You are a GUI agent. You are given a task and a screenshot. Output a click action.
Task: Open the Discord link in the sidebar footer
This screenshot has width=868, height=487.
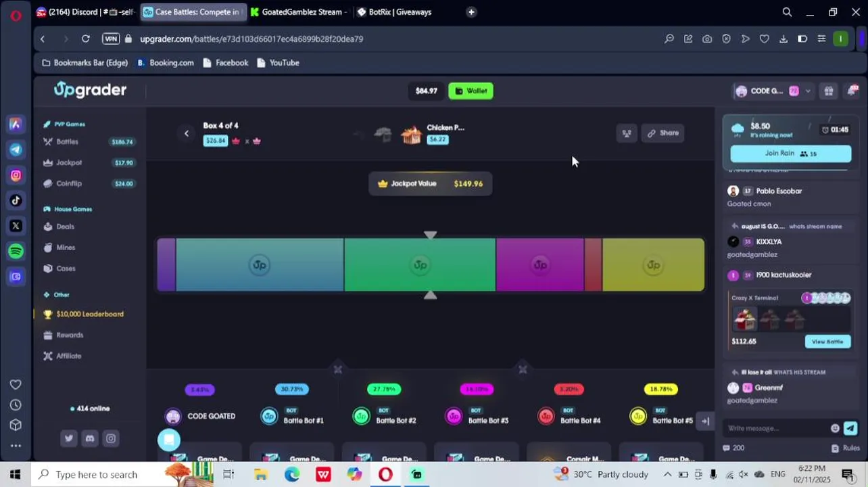tap(90, 439)
